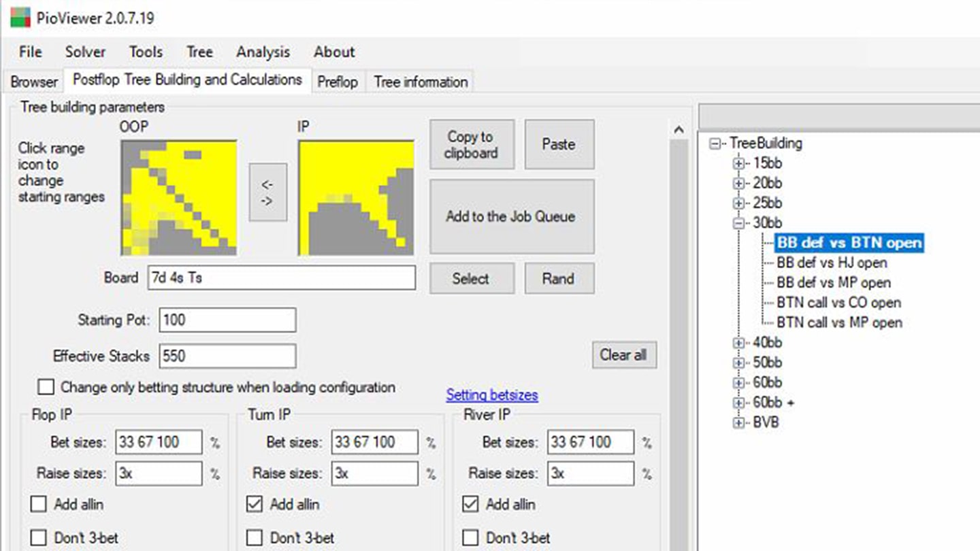Image resolution: width=980 pixels, height=551 pixels.
Task: Open the Setting betsizes link
Action: pos(492,395)
